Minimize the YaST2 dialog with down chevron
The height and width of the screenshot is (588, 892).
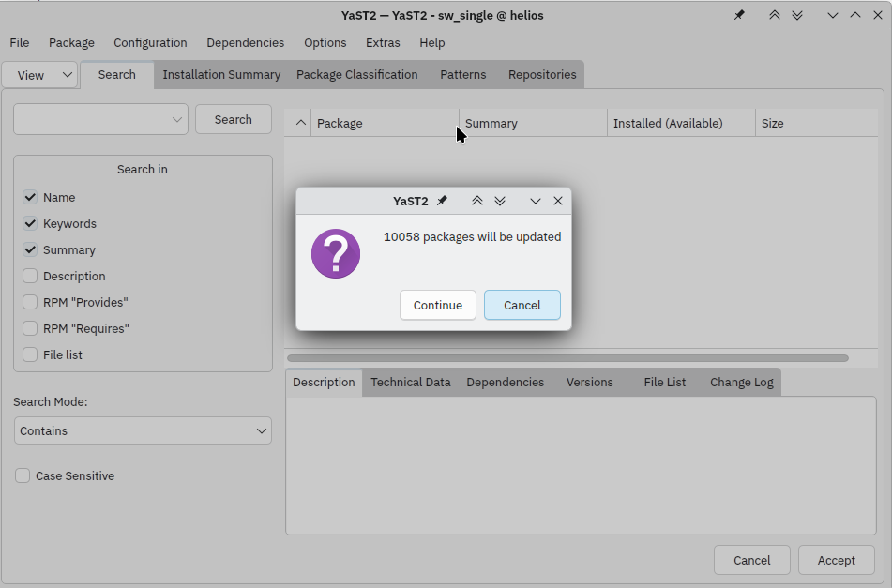click(536, 201)
